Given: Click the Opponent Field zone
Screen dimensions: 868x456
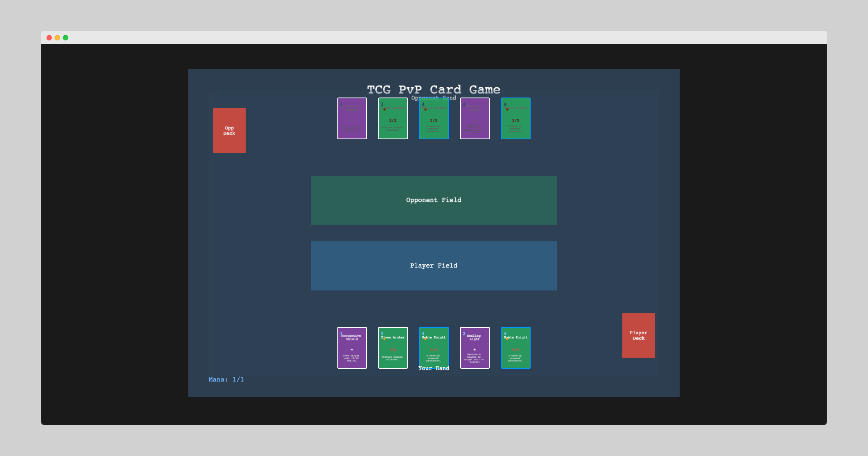Looking at the screenshot, I should (434, 200).
